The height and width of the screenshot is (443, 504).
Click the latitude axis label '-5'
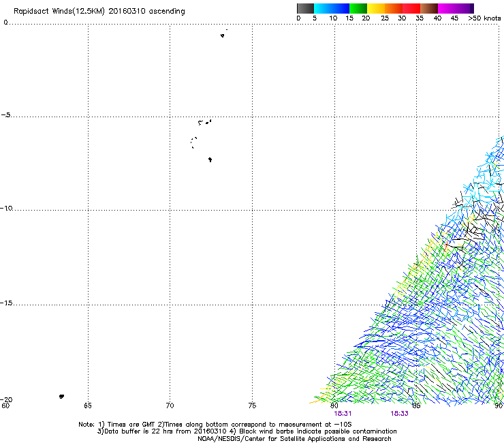pos(5,114)
